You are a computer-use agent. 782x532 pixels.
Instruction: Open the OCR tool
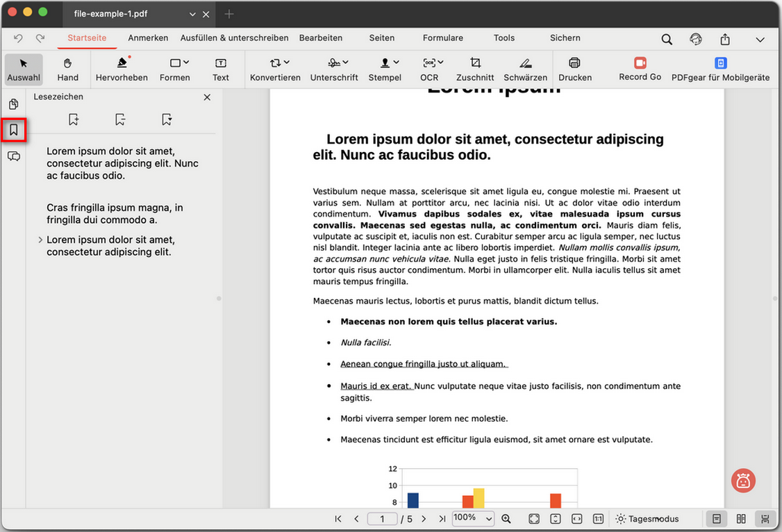429,69
